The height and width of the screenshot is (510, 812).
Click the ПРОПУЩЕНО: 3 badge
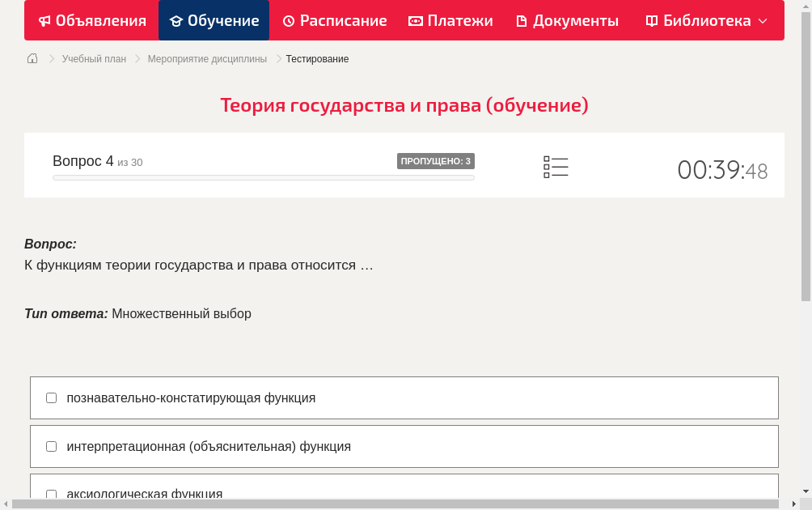click(435, 161)
